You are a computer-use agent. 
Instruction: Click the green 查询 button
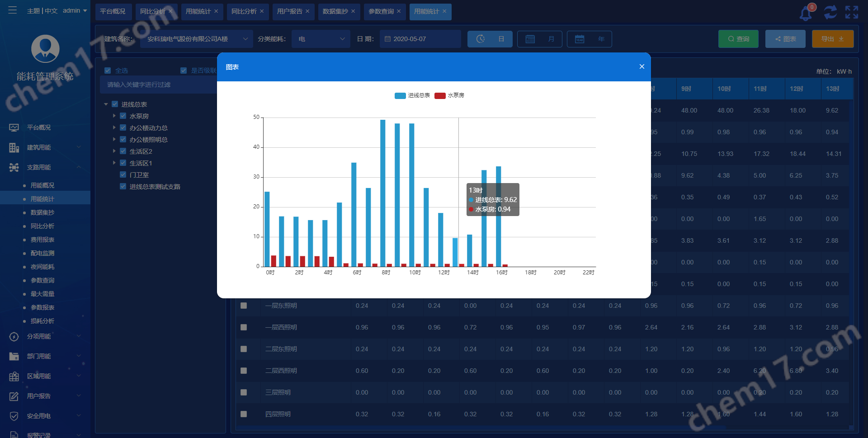(x=738, y=39)
